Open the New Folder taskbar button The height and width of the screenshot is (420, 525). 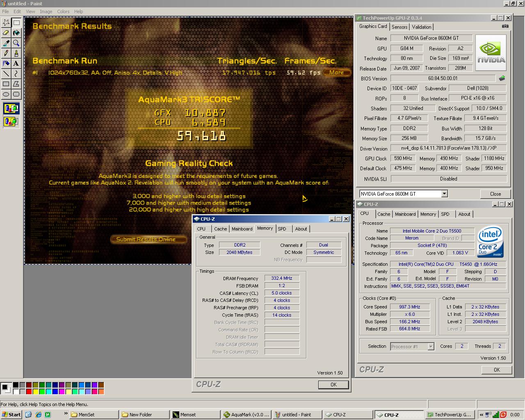click(x=145, y=415)
